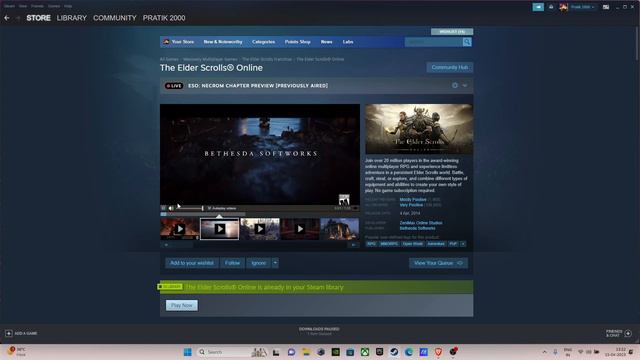Open Friends & Chat icon
Viewport: 640px width, 360px height.
[628, 333]
